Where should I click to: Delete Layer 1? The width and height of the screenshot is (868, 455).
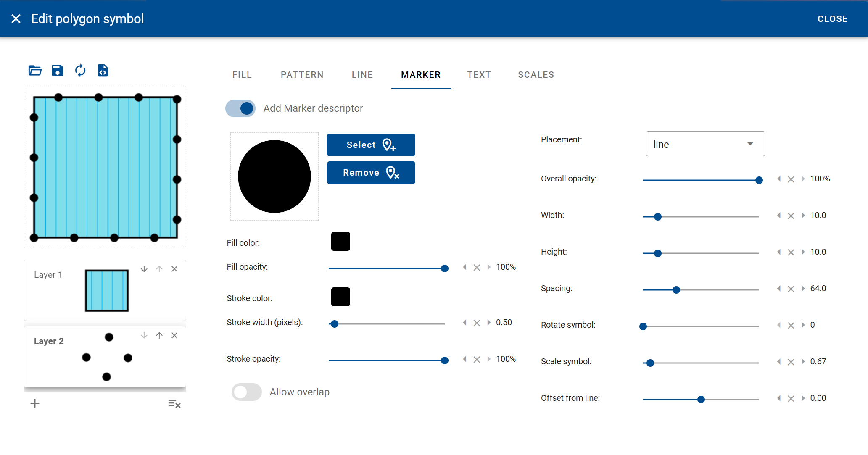(174, 269)
